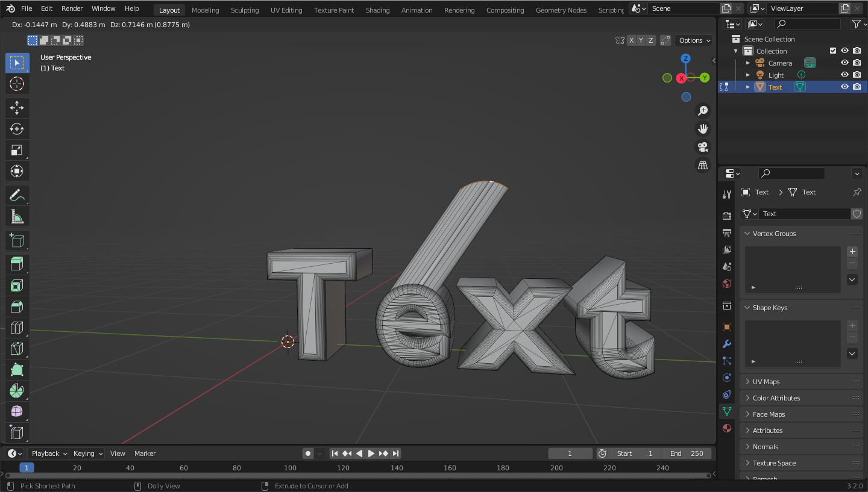Click the current frame number field
The height and width of the screenshot is (492, 868).
[570, 453]
